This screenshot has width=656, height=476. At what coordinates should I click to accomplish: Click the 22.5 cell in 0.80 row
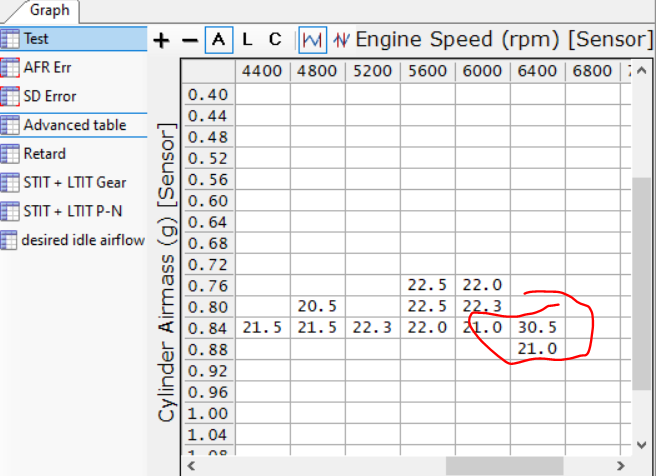tap(427, 307)
